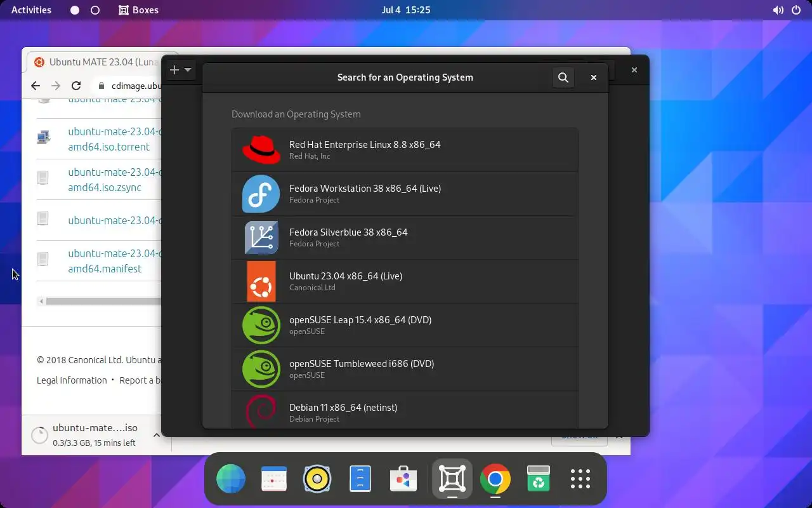Click the Boxes icon in the dock
The height and width of the screenshot is (508, 812).
click(x=452, y=479)
